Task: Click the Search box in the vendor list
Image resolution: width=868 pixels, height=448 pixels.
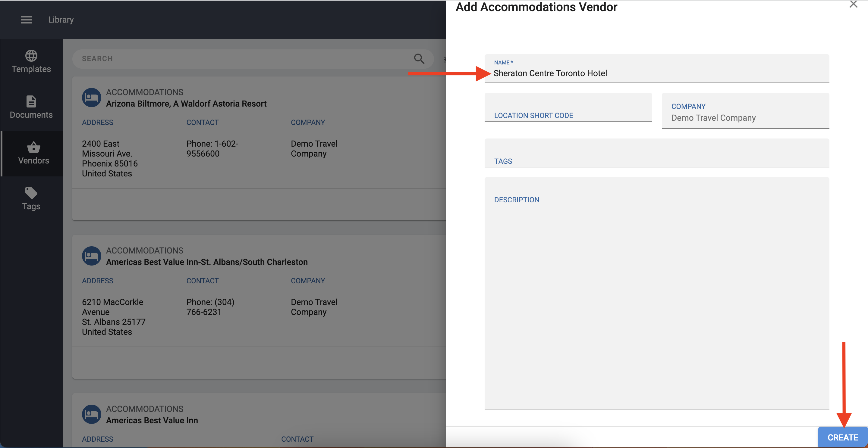Action: click(x=253, y=59)
